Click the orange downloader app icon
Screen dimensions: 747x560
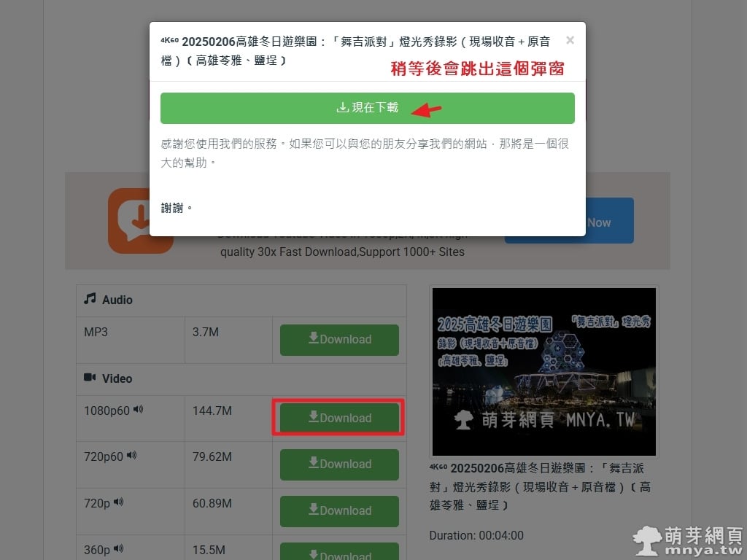140,220
